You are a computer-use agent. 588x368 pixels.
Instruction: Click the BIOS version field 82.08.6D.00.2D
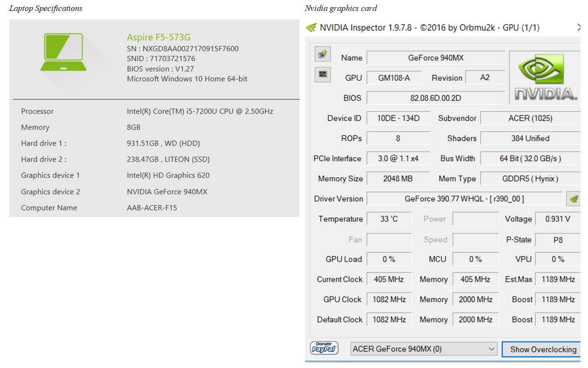tap(436, 98)
